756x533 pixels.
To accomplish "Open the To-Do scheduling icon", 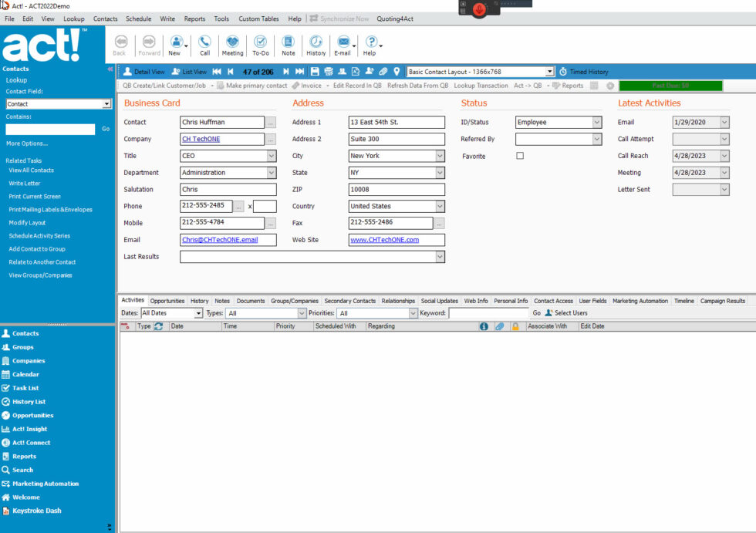I will (x=261, y=45).
